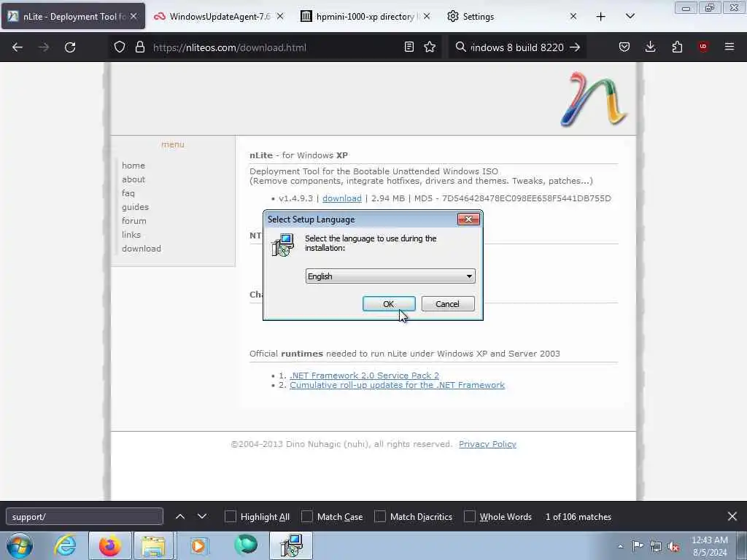The height and width of the screenshot is (560, 747).
Task: Click the forward navigation arrow
Action: pyautogui.click(x=43, y=47)
